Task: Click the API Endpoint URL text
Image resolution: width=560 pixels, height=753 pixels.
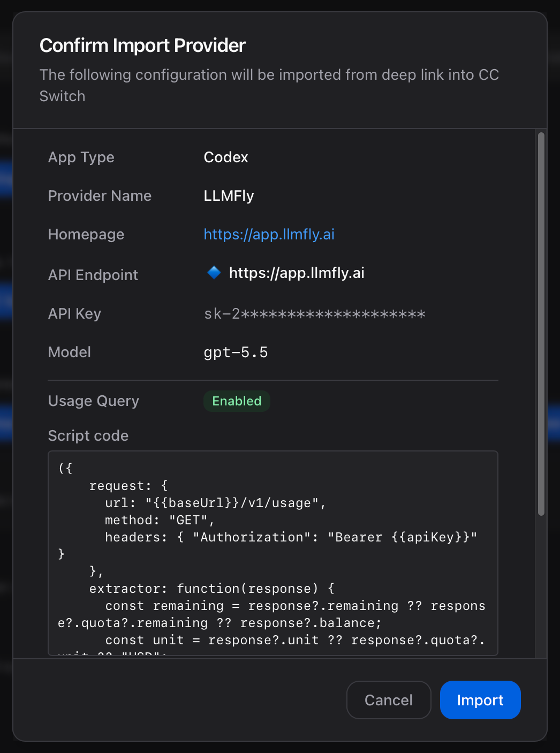Action: tap(297, 273)
